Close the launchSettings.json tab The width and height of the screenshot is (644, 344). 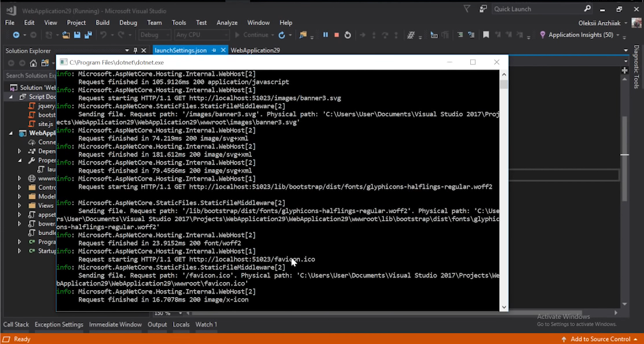(223, 50)
